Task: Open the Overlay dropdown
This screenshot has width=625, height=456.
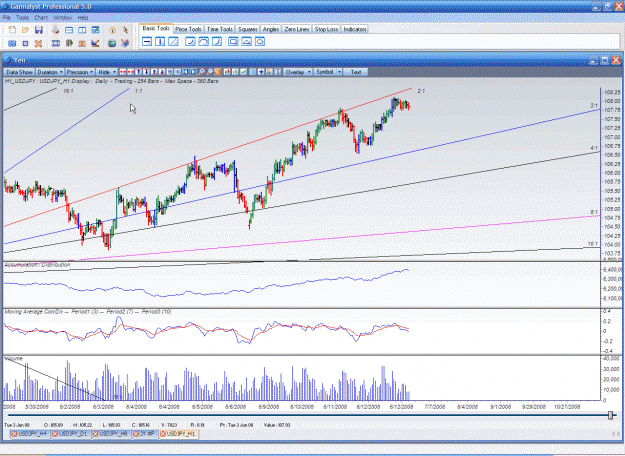Action: click(x=297, y=72)
